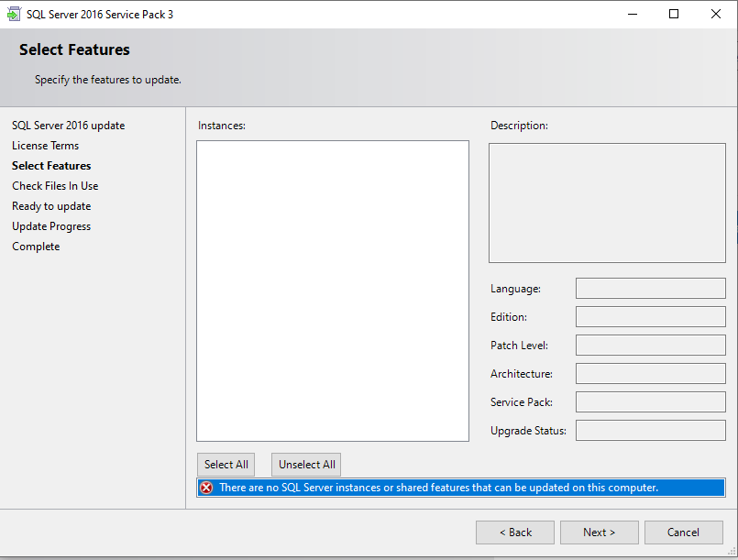Open the Check Files In Use step
738x560 pixels.
click(55, 186)
